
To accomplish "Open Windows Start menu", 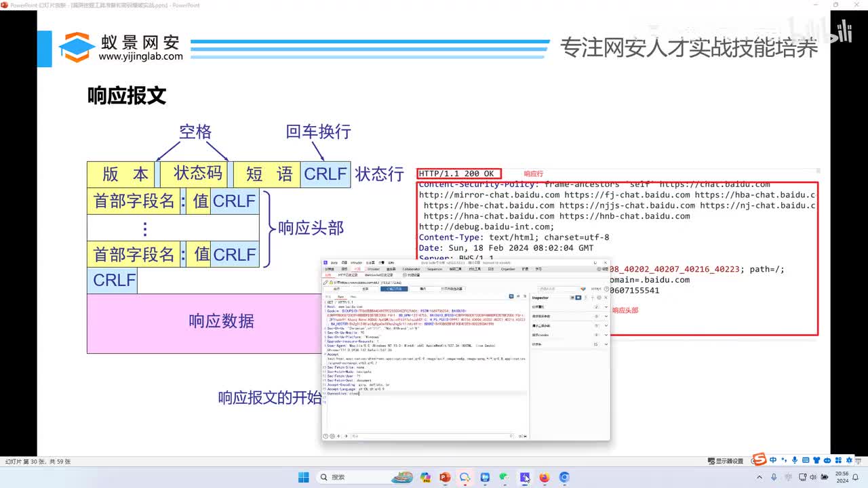I will click(x=304, y=477).
